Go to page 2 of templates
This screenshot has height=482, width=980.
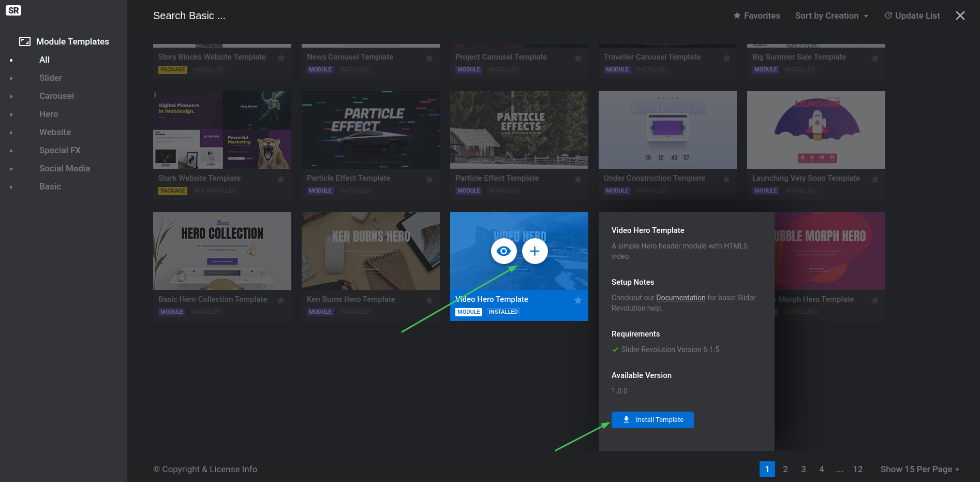785,469
